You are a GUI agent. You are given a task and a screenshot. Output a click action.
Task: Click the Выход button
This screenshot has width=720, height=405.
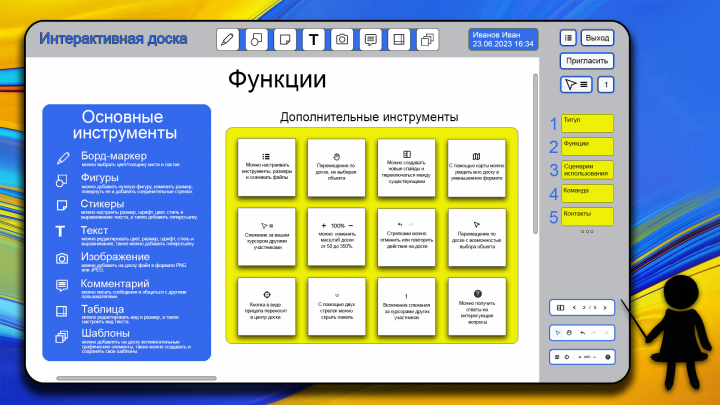[x=597, y=38]
